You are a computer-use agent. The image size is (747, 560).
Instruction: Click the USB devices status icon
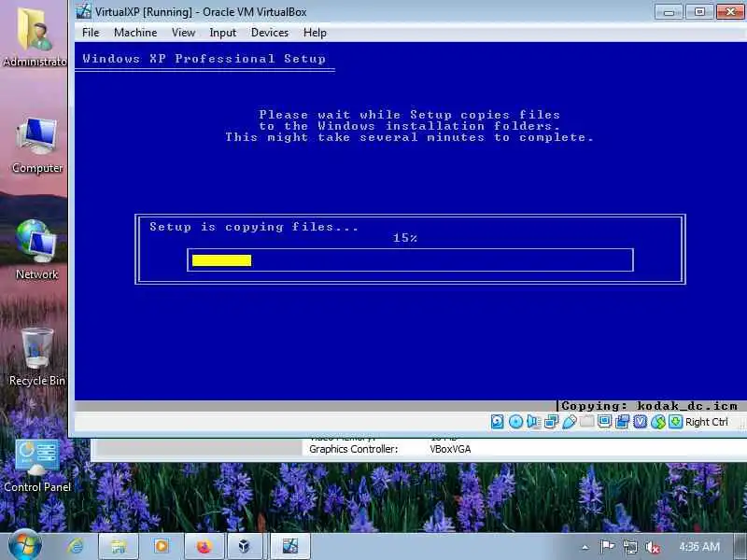point(570,422)
